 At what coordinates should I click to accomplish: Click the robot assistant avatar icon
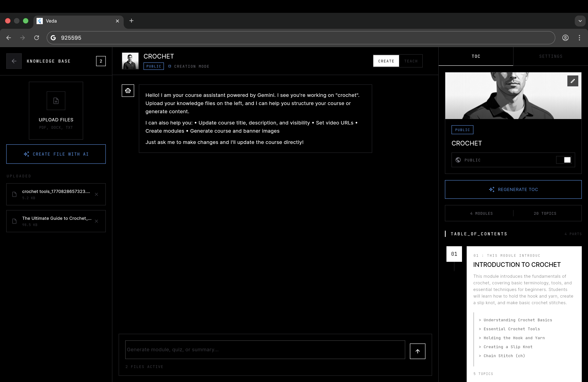pos(128,91)
